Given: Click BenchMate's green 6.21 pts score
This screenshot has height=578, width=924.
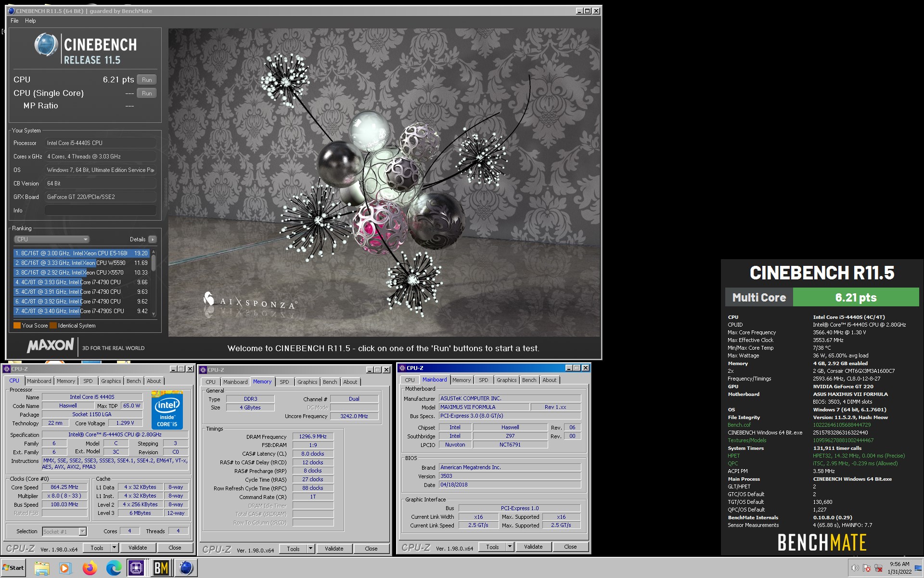Looking at the screenshot, I should (x=856, y=297).
